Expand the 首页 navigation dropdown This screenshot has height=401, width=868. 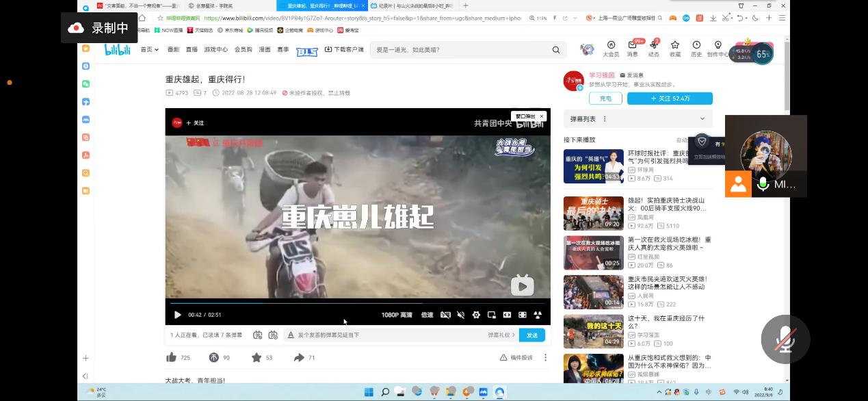coord(149,49)
